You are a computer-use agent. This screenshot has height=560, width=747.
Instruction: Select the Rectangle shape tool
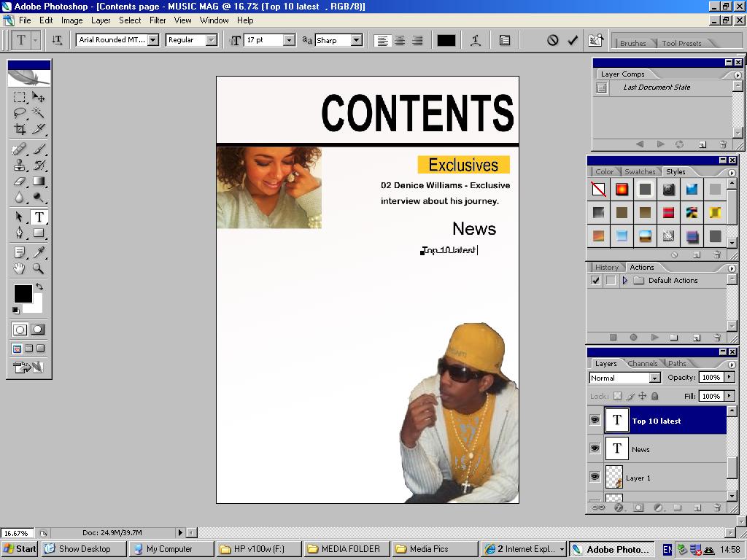[x=39, y=233]
